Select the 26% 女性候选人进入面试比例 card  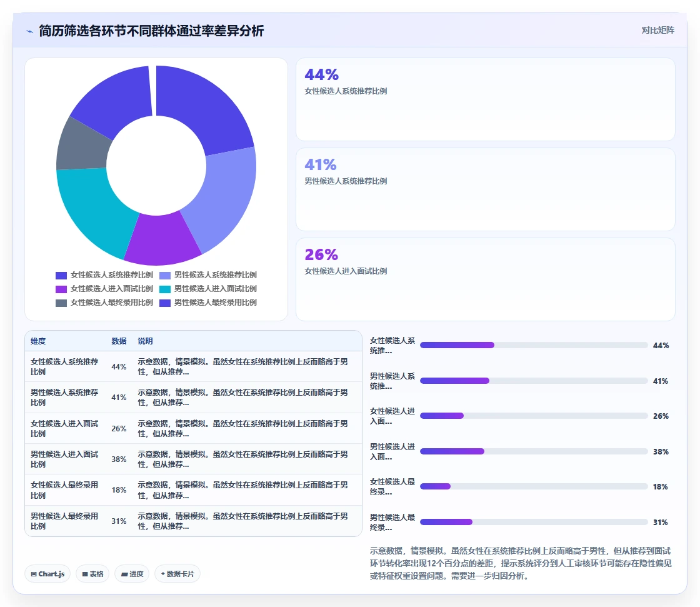click(485, 279)
